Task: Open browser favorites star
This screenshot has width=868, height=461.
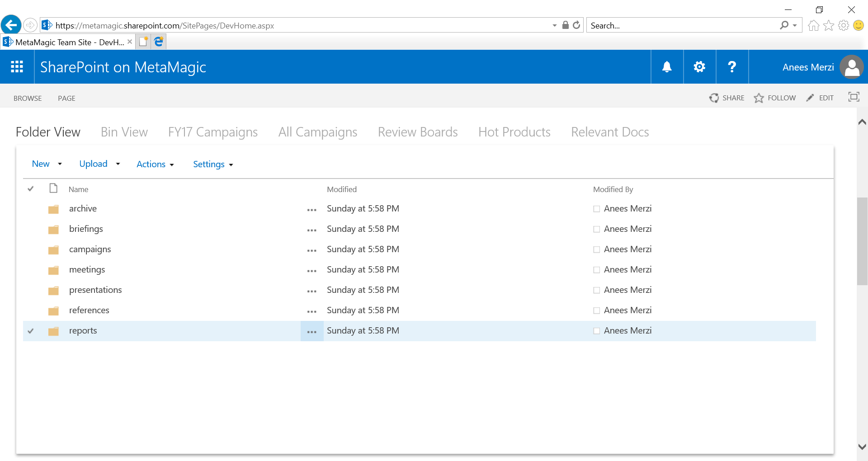Action: pyautogui.click(x=829, y=25)
